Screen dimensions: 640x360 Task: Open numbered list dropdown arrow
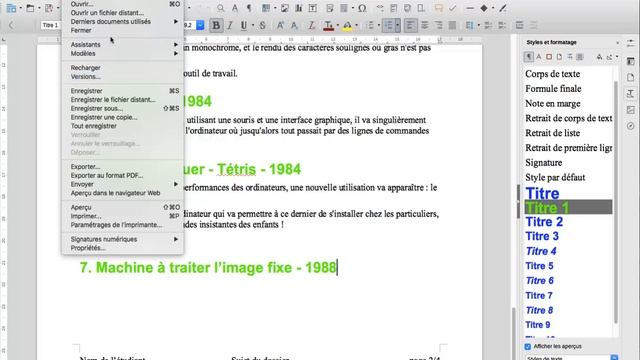(397, 25)
